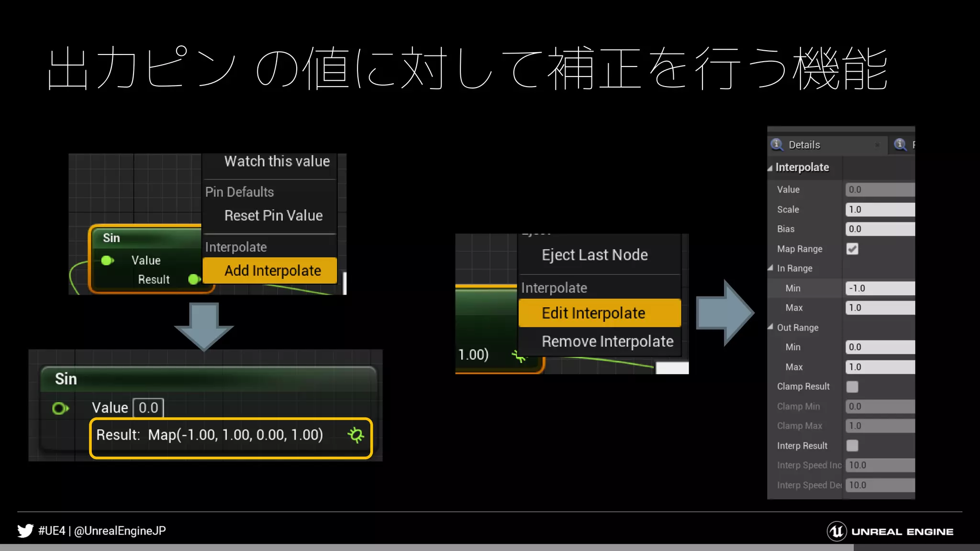The image size is (980, 551).
Task: Click the Details panel info icon
Action: (777, 144)
